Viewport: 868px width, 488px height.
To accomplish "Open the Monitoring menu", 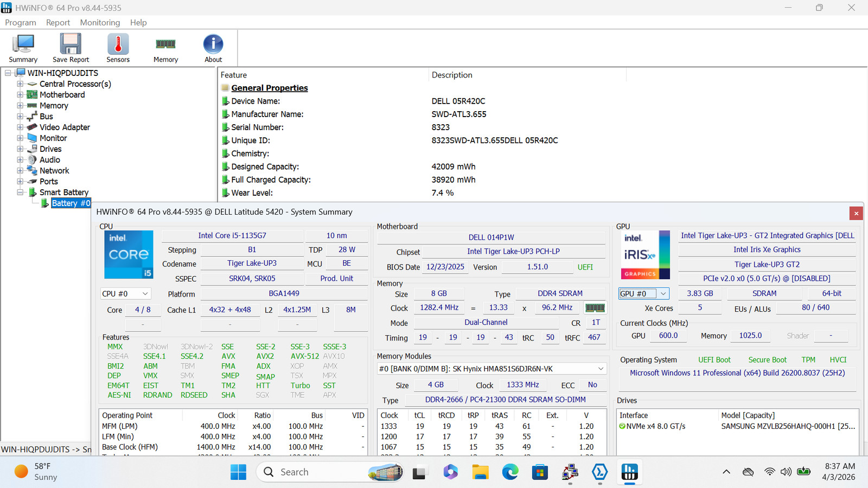I will (100, 22).
